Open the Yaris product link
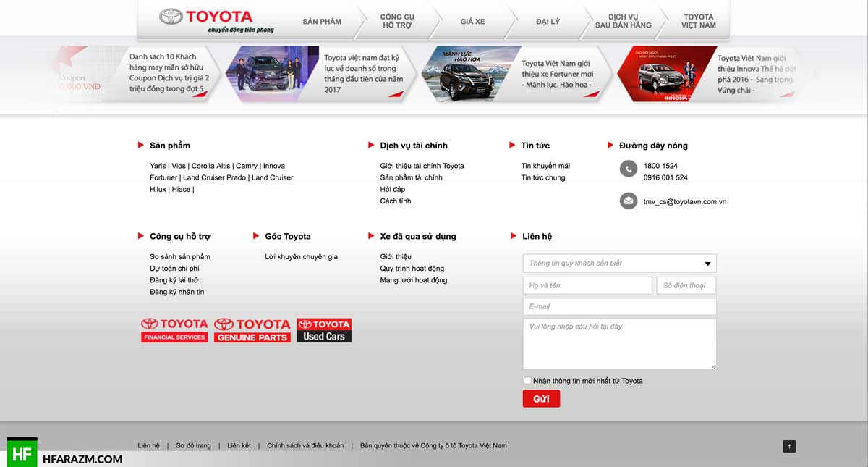 pos(158,166)
